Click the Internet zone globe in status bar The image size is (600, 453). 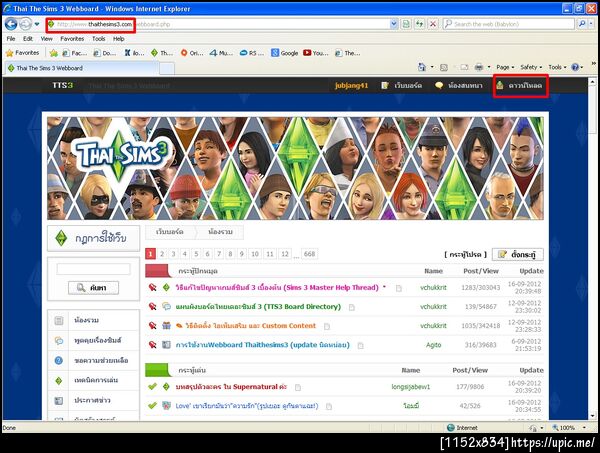point(451,427)
